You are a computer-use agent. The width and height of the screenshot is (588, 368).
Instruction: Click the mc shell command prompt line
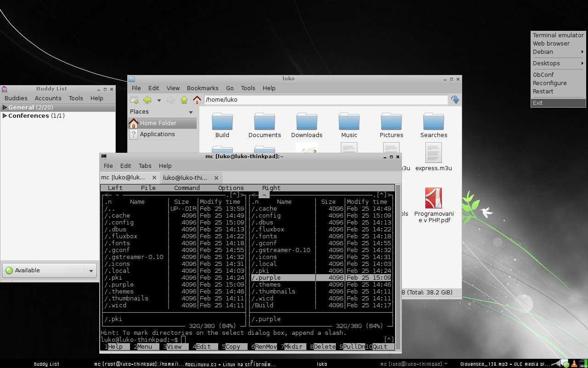(x=248, y=340)
